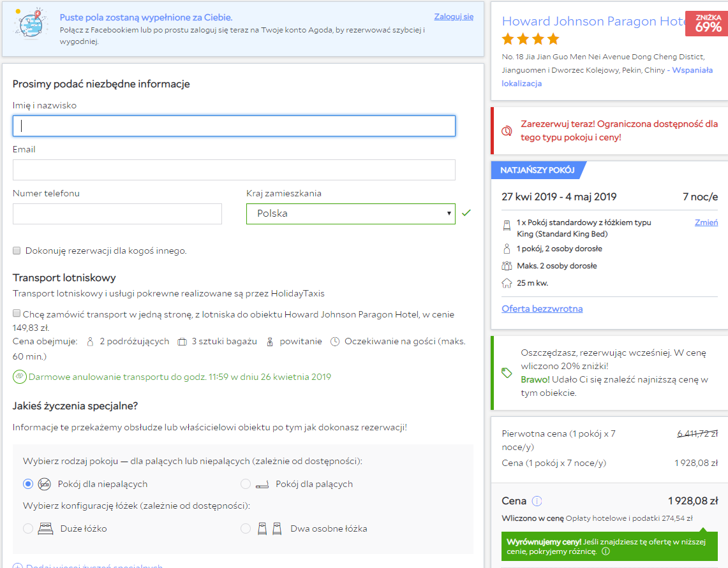Click the large bed icon
Image resolution: width=728 pixels, height=568 pixels.
(45, 528)
